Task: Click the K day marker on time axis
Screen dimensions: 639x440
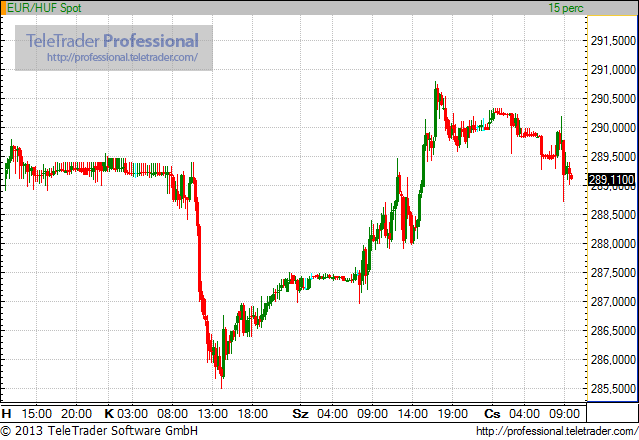Action: tap(109, 414)
